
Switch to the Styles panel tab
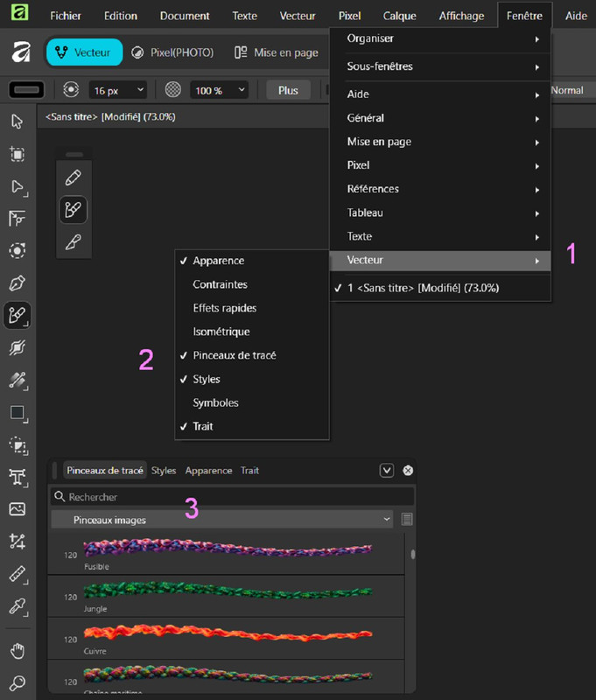click(x=164, y=471)
